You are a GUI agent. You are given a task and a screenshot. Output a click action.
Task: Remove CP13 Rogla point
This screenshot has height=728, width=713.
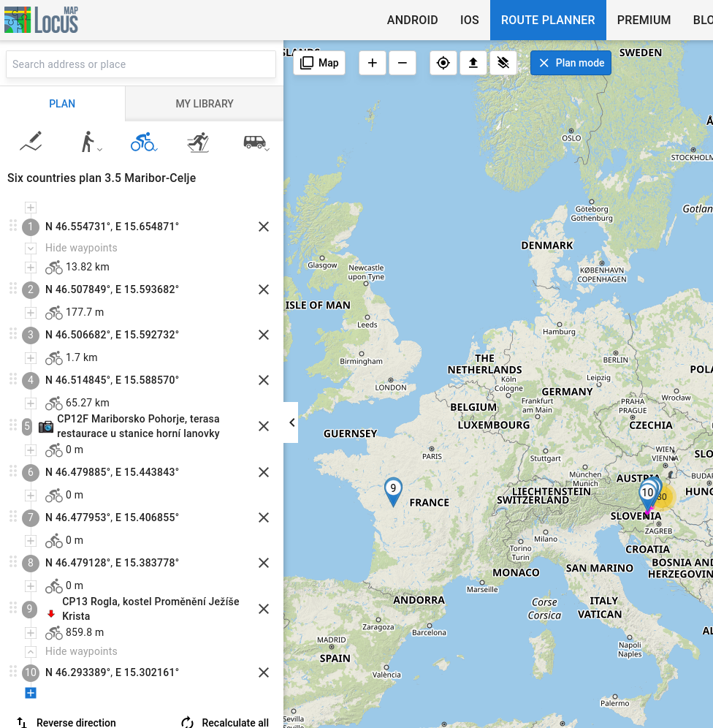pos(264,609)
